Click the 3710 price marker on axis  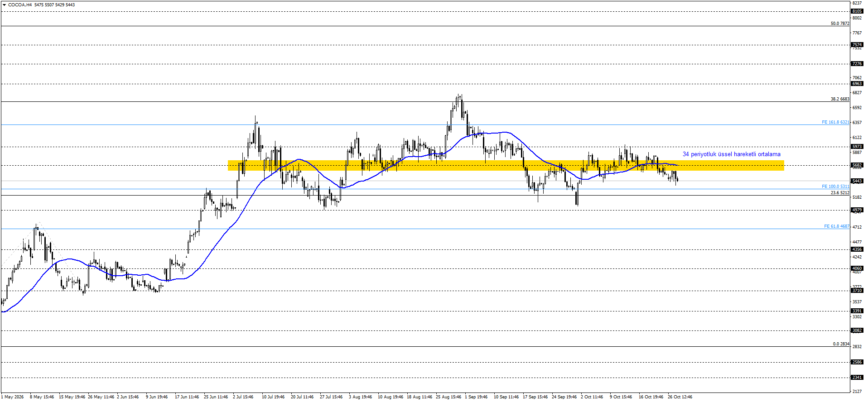(x=857, y=291)
